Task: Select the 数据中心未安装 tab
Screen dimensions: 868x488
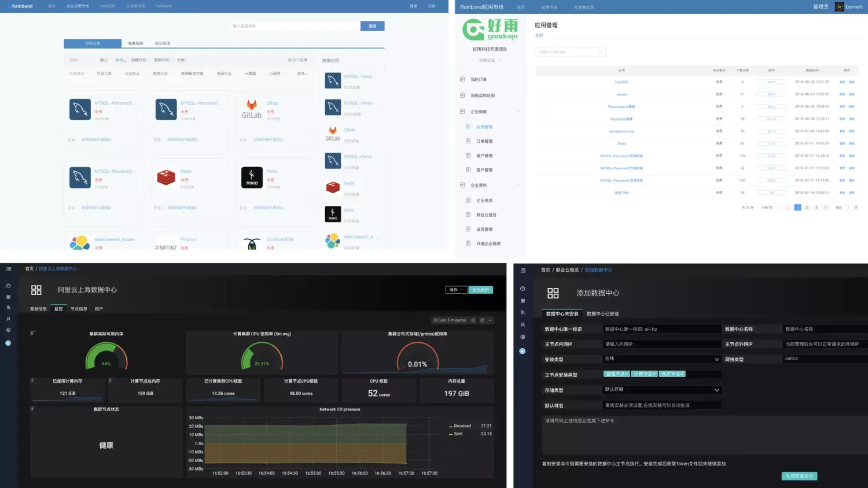Action: (562, 314)
